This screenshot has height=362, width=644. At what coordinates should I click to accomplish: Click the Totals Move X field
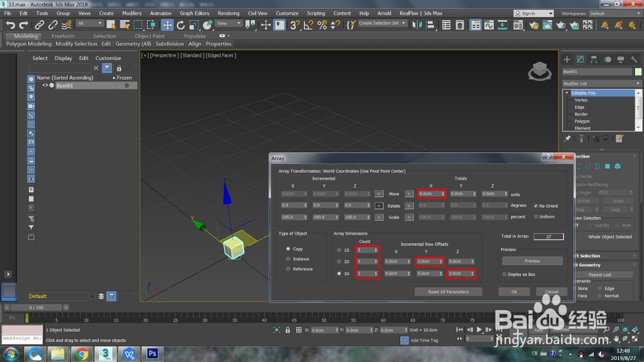click(x=431, y=193)
